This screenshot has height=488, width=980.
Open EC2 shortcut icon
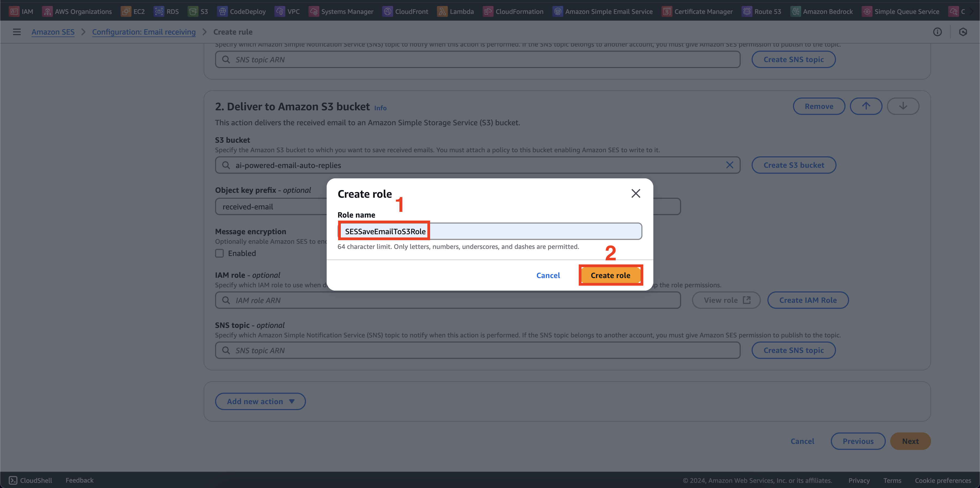click(126, 11)
